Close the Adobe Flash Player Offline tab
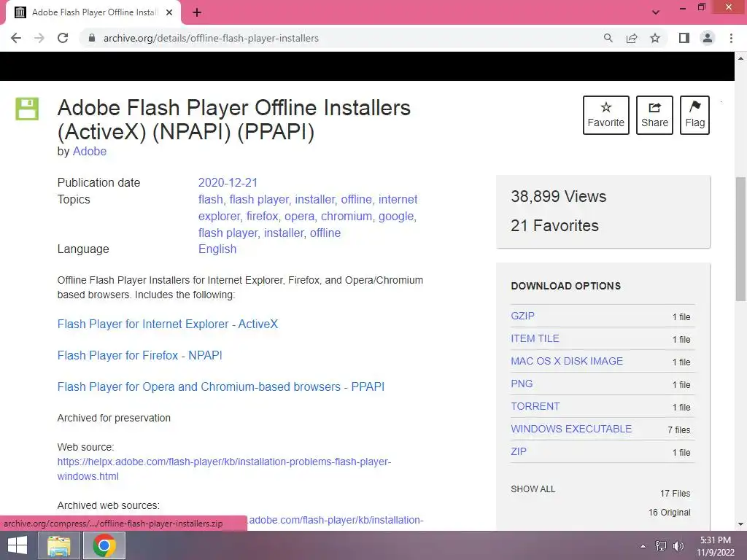747x560 pixels. click(169, 12)
